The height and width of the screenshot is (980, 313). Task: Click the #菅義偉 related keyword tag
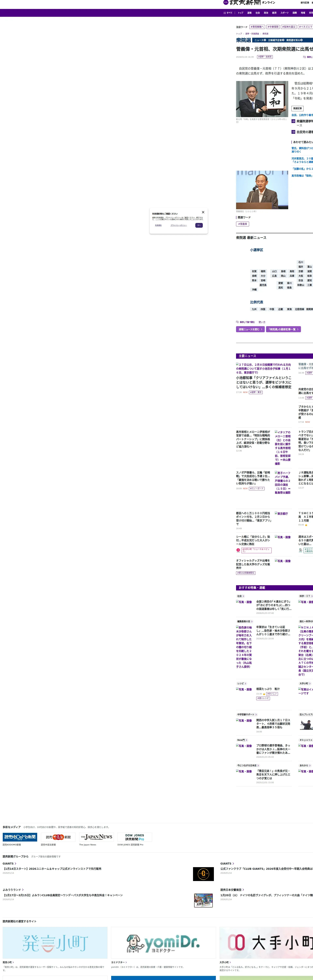(242, 224)
